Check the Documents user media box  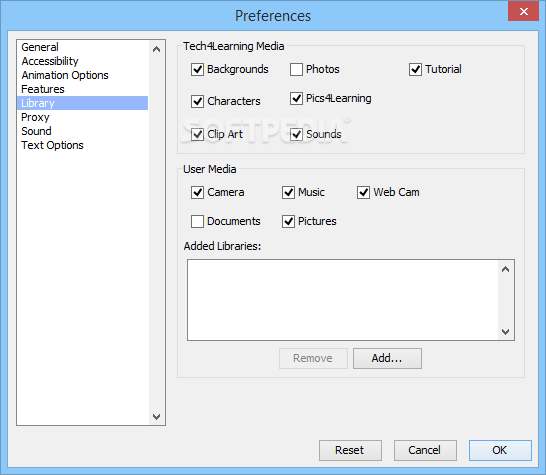(x=197, y=221)
